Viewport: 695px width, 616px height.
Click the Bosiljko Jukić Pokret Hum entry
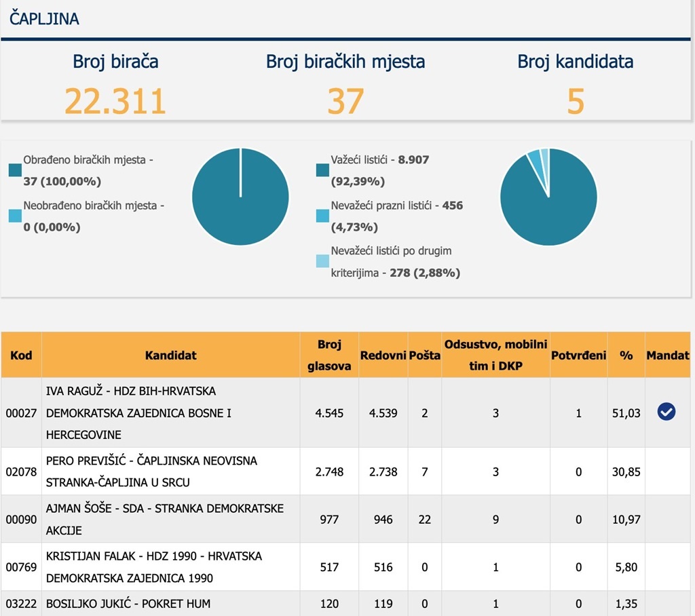tap(128, 603)
